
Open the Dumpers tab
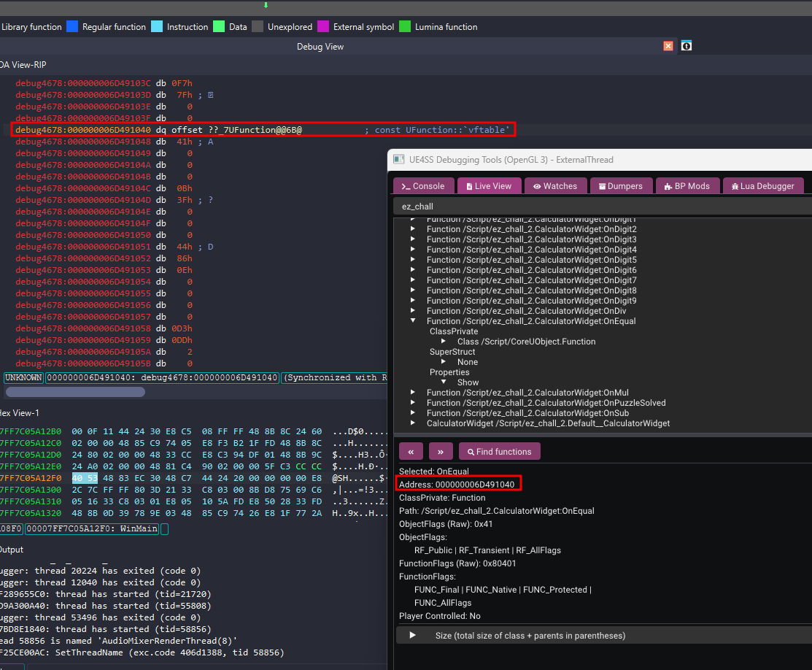click(621, 186)
